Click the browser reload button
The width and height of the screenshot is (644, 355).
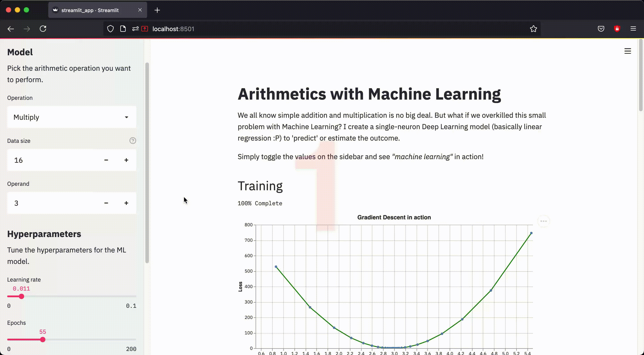(43, 29)
